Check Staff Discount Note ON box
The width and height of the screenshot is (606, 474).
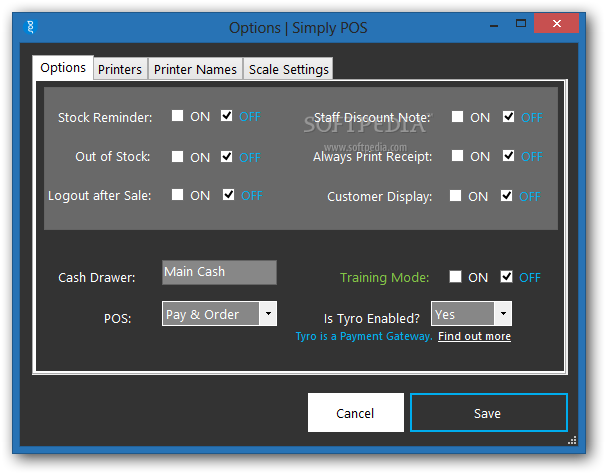click(x=457, y=116)
